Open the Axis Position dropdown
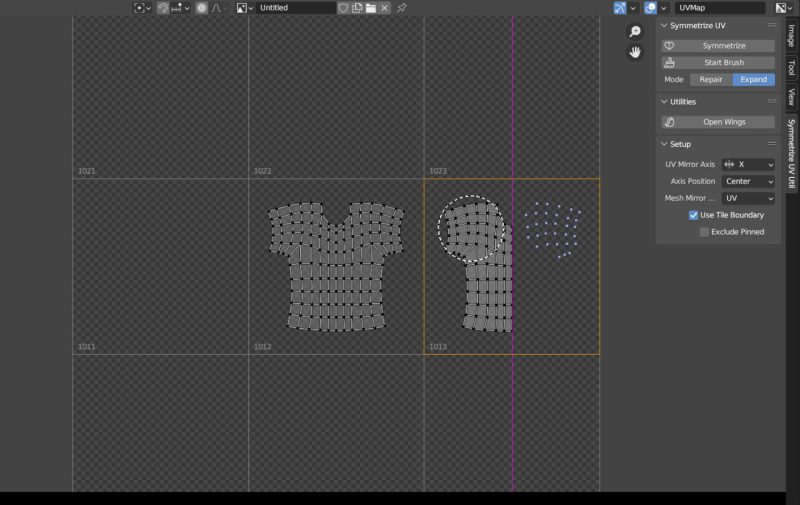800x505 pixels. pyautogui.click(x=748, y=181)
